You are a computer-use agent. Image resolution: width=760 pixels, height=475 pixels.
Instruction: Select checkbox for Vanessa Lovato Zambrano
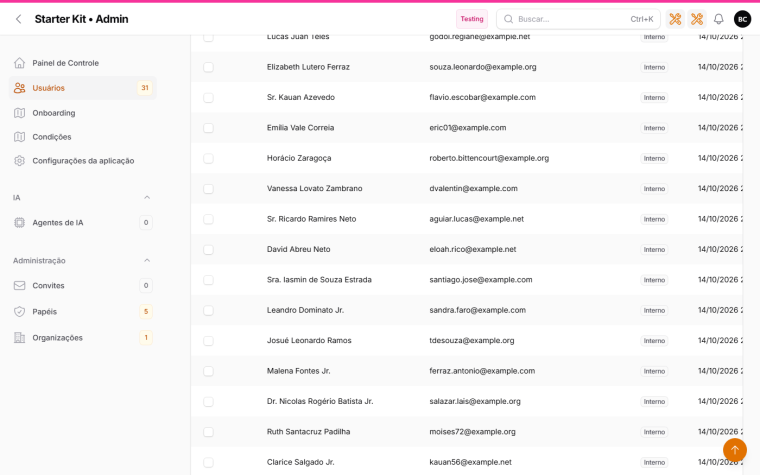(208, 189)
